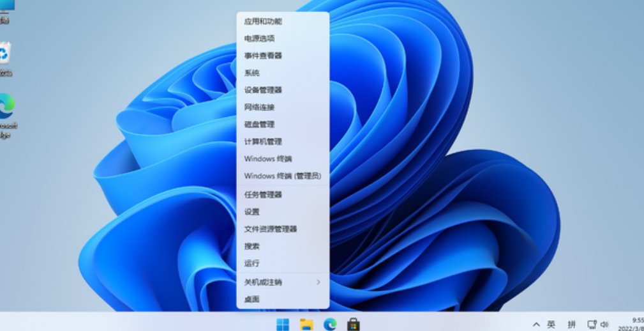644x331 pixels.
Task: Open Microsoft Store from the taskbar
Action: [x=353, y=324]
